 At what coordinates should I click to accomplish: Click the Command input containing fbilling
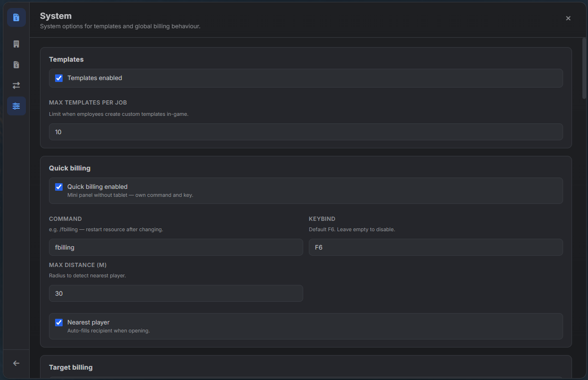point(176,247)
